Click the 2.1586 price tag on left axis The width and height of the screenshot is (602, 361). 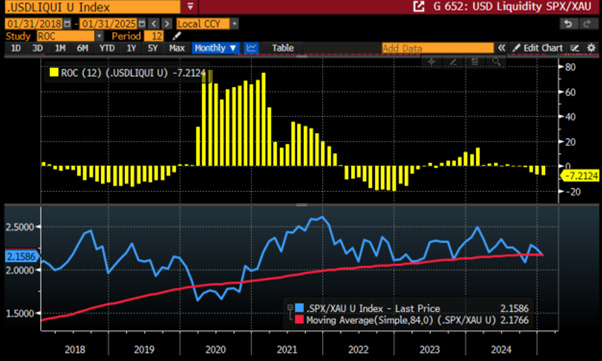pyautogui.click(x=21, y=256)
